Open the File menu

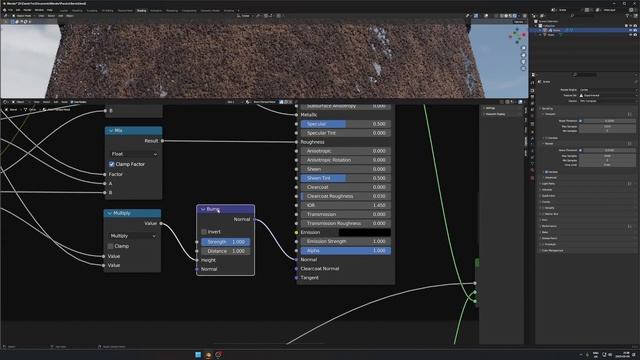coord(10,10)
